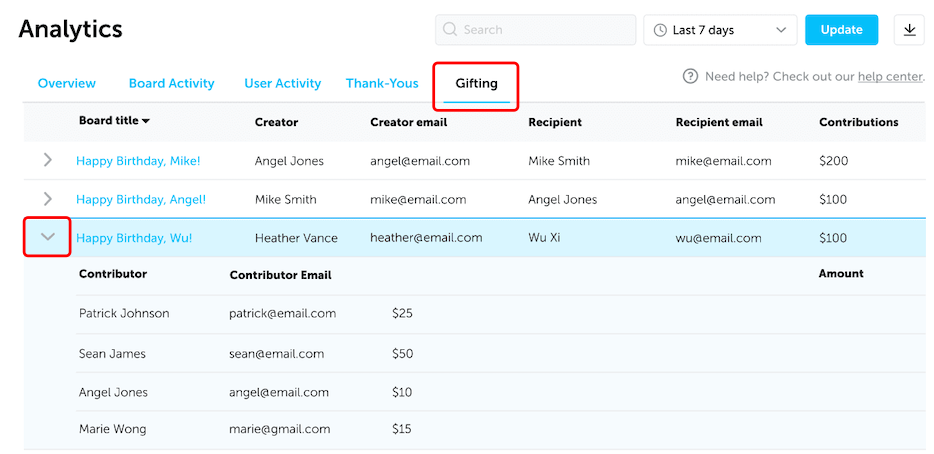Click the question mark help icon

[690, 76]
